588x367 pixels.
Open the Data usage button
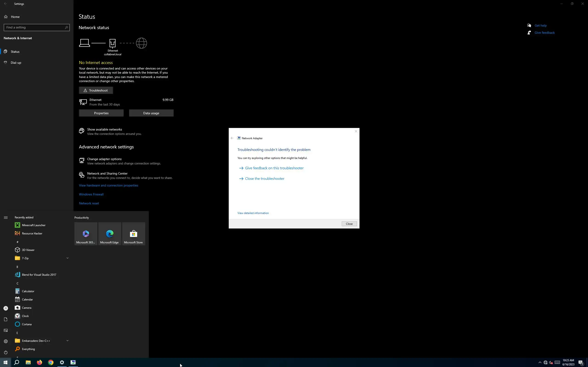[151, 113]
